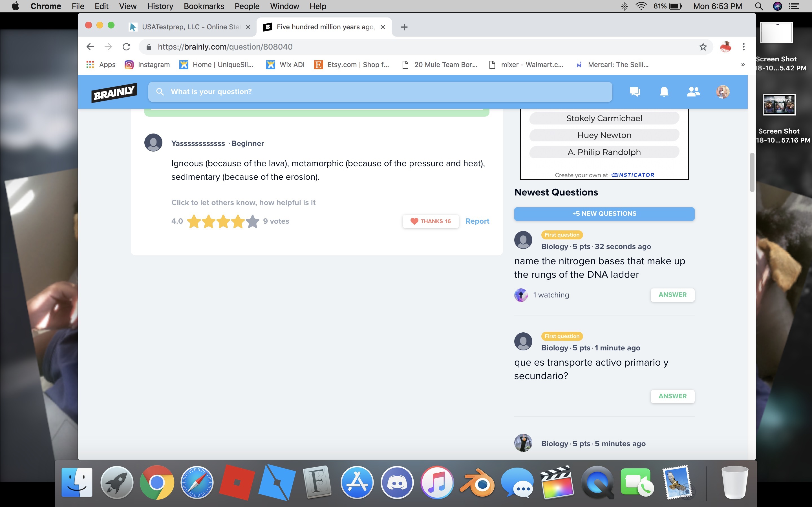Open Chrome three-dot menu
This screenshot has width=812, height=507.
point(743,47)
